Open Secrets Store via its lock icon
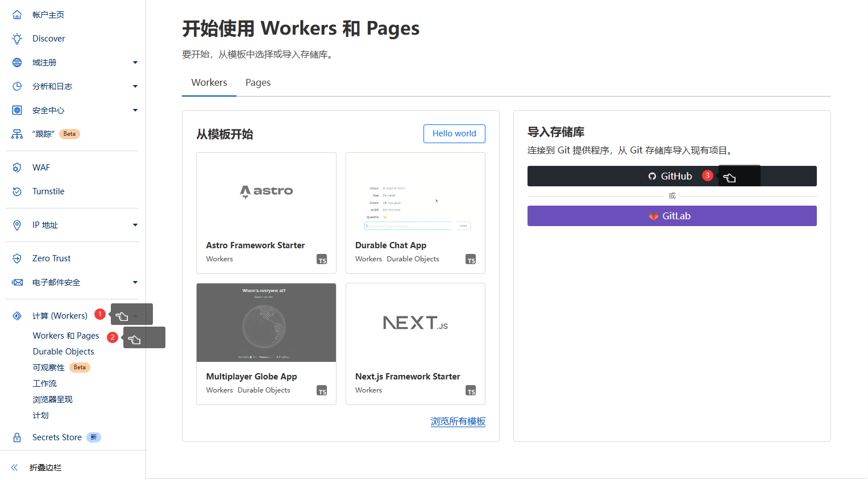This screenshot has width=868, height=480. tap(16, 437)
